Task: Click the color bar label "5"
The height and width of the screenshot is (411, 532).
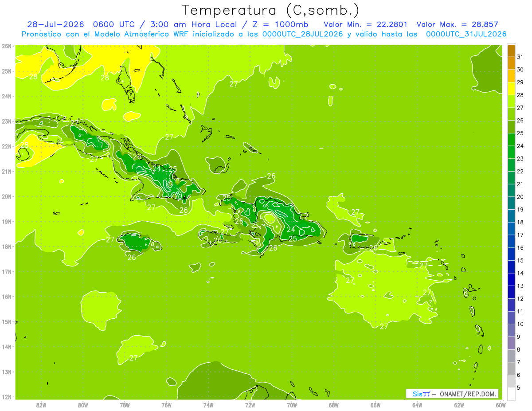Action: tap(519, 388)
